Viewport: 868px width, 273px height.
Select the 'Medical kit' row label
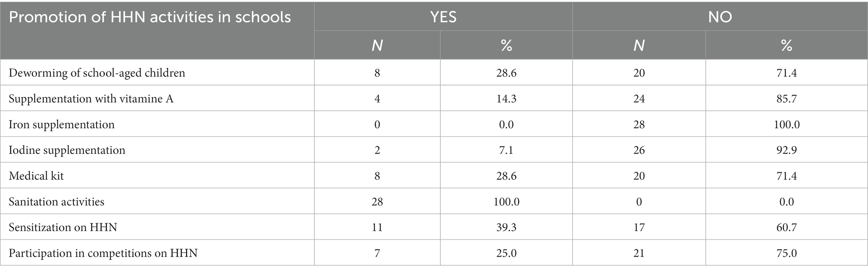[36, 176]
